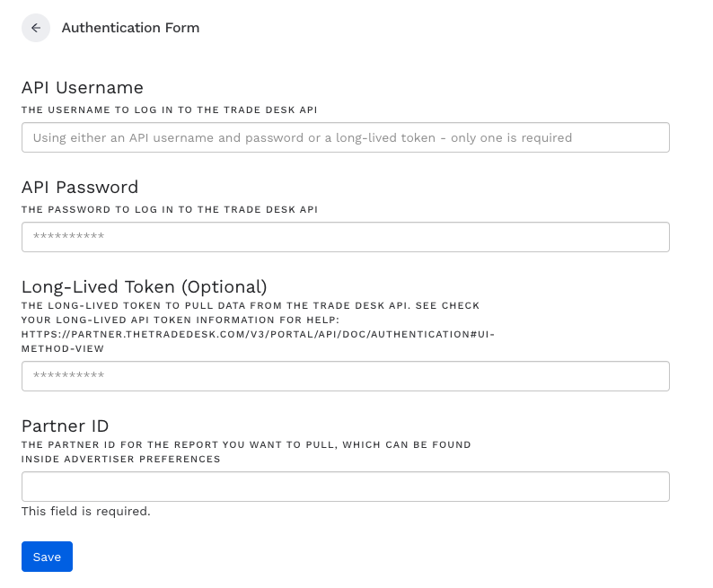Click the password help text below heading
The height and width of the screenshot is (588, 713).
coord(169,209)
